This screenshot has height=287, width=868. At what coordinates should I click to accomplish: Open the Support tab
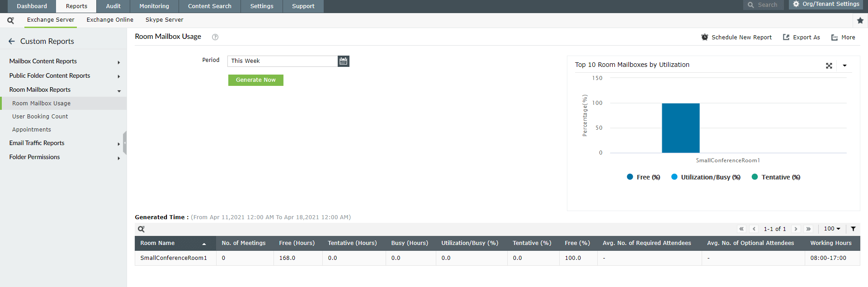pyautogui.click(x=303, y=6)
